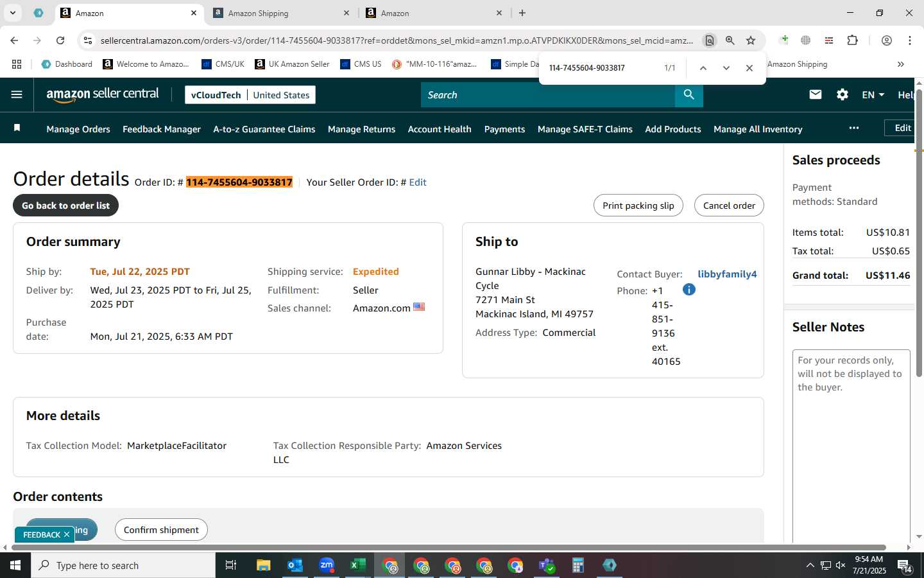
Task: Click the bookmark flag icon in nav bar
Action: (17, 128)
